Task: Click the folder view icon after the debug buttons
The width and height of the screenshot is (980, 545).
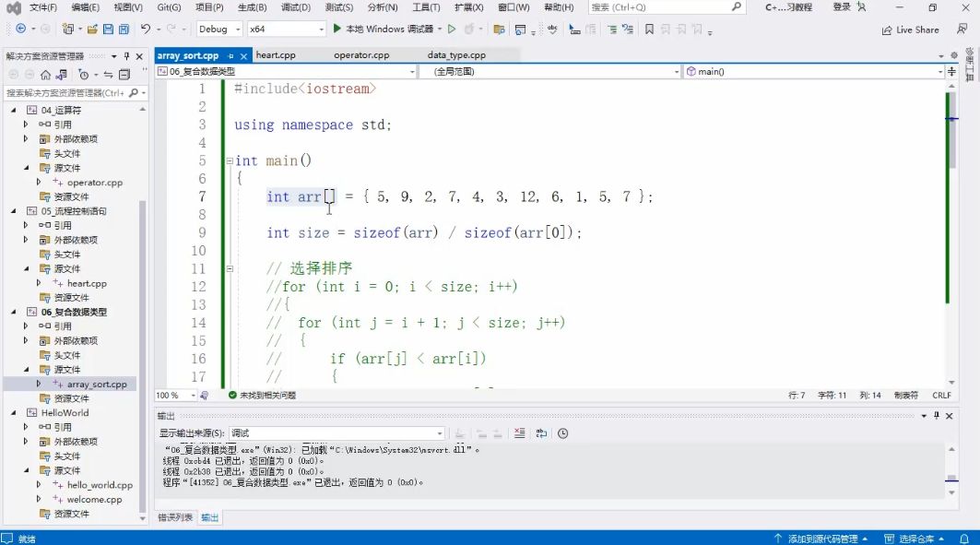Action: pos(499,30)
